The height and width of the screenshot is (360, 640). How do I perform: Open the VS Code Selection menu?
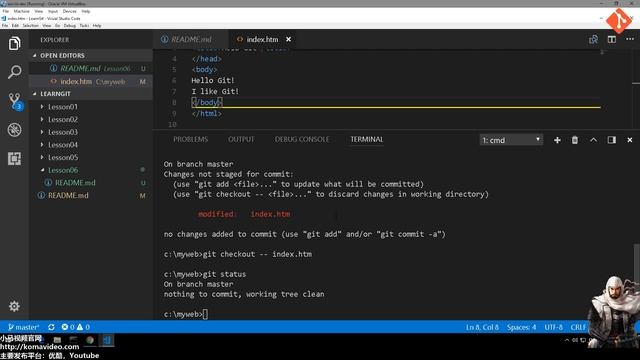(x=30, y=25)
